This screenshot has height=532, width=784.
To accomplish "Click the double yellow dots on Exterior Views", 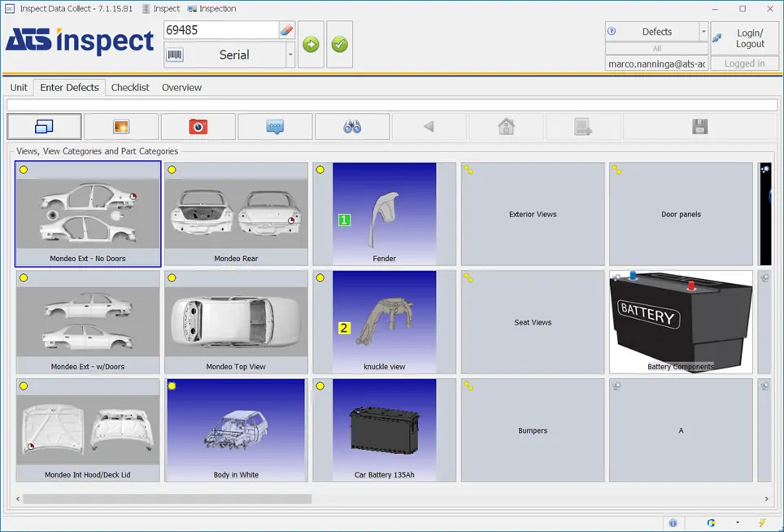I will [468, 170].
